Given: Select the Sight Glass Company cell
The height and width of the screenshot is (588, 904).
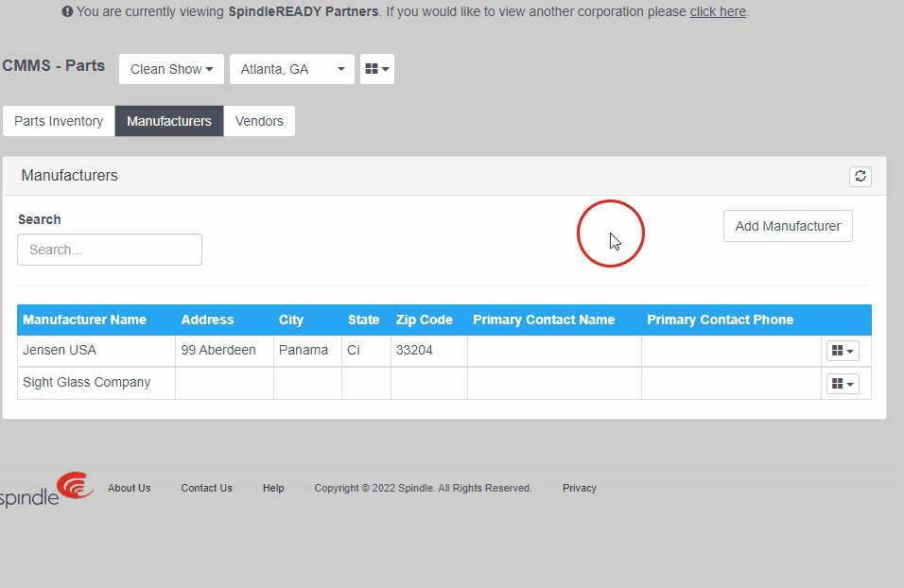Looking at the screenshot, I should [96, 383].
